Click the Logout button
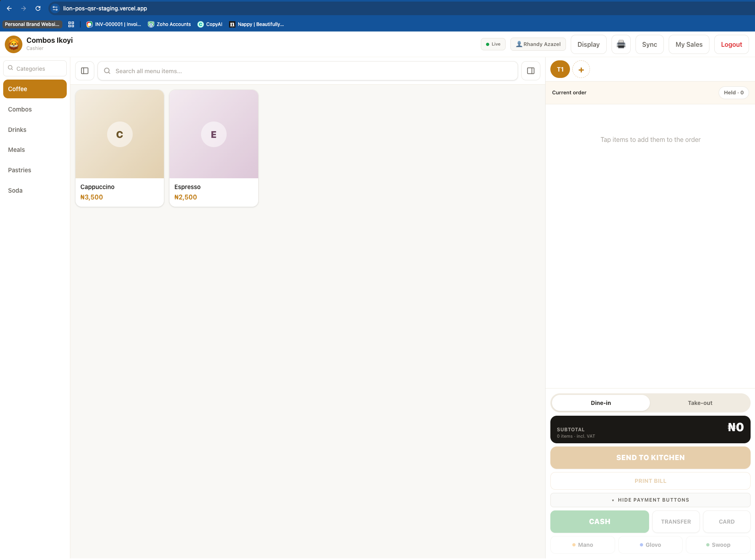Viewport: 755px width, 560px height. click(731, 44)
